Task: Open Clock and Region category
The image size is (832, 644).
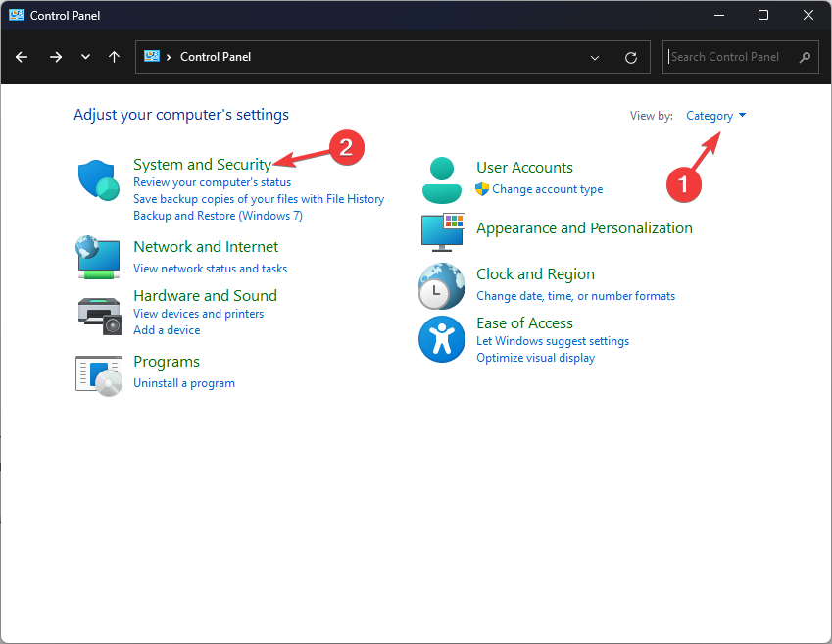Action: [x=535, y=273]
